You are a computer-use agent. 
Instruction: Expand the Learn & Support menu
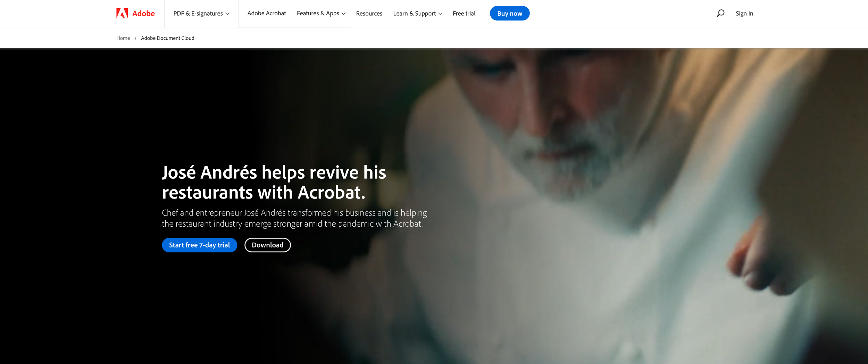coord(417,14)
